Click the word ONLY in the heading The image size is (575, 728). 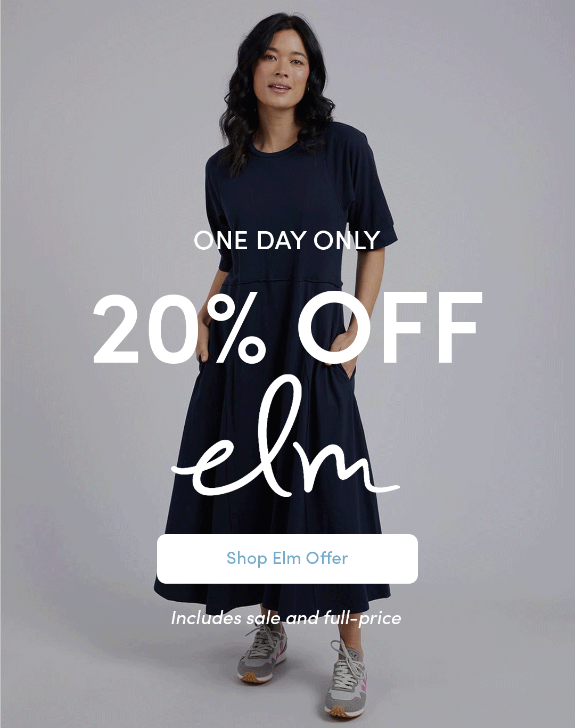347,241
